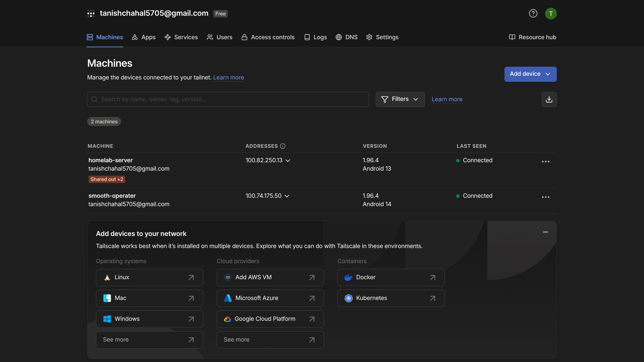Click the Microsoft Azure logo icon

click(228, 298)
